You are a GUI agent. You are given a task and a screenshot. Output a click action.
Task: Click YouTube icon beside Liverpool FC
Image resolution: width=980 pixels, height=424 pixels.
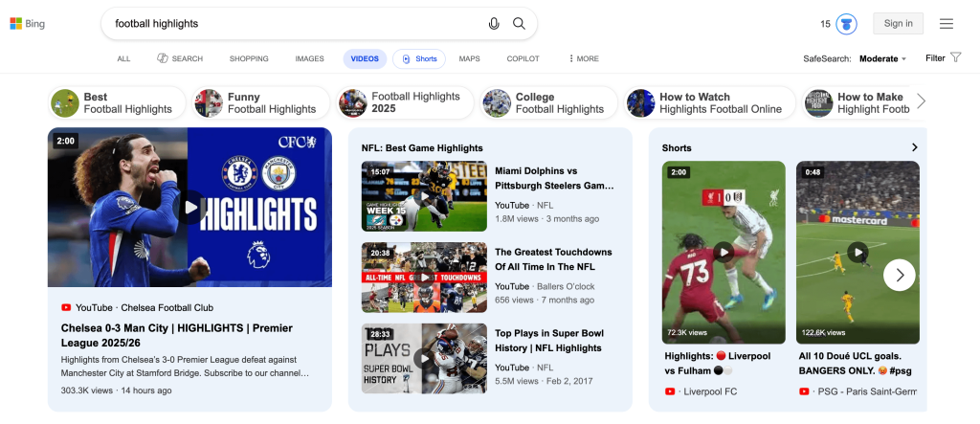(670, 391)
